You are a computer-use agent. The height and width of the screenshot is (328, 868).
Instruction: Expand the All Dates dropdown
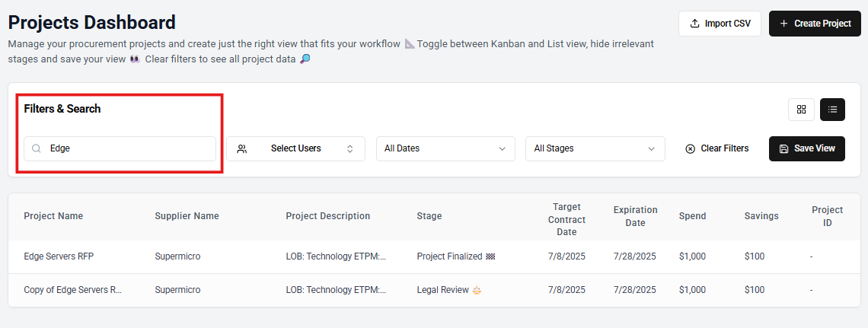tap(445, 149)
